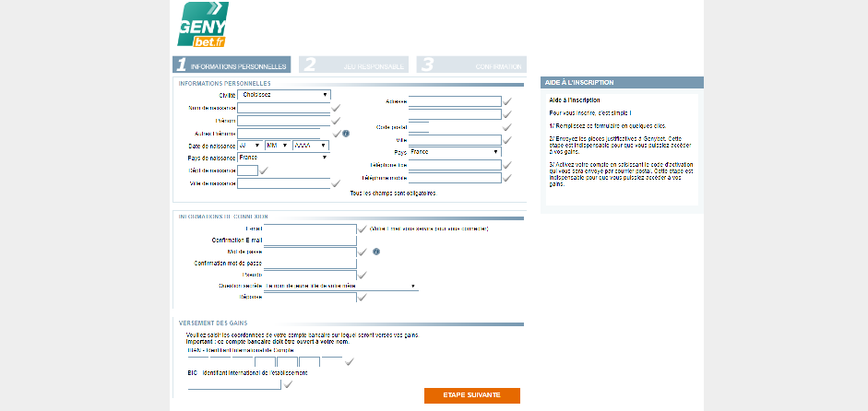868x411 pixels.
Task: Click the 'INFORMATIONS PERSONNELLES' section heading
Action: tap(224, 84)
